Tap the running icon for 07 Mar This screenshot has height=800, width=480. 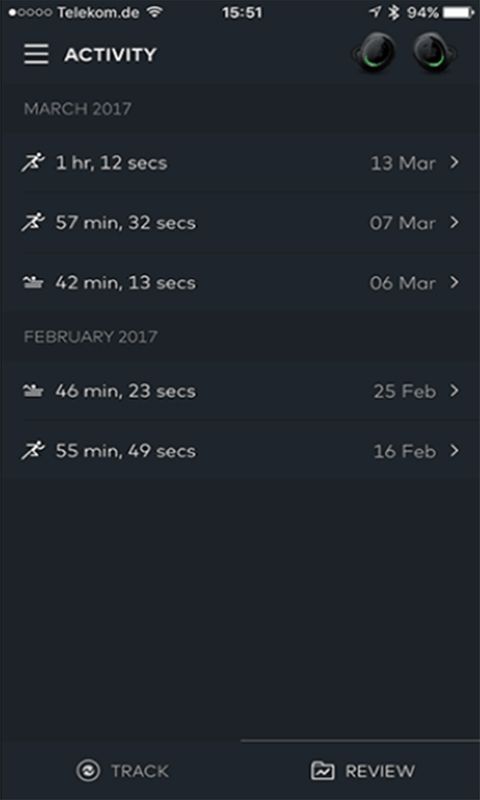tap(33, 223)
